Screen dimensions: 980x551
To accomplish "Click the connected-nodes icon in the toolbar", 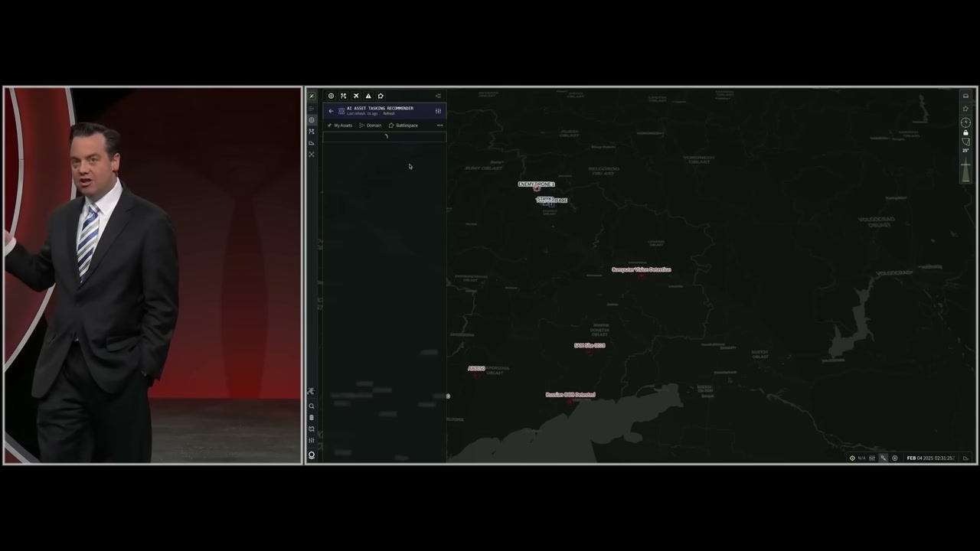I will tap(344, 96).
